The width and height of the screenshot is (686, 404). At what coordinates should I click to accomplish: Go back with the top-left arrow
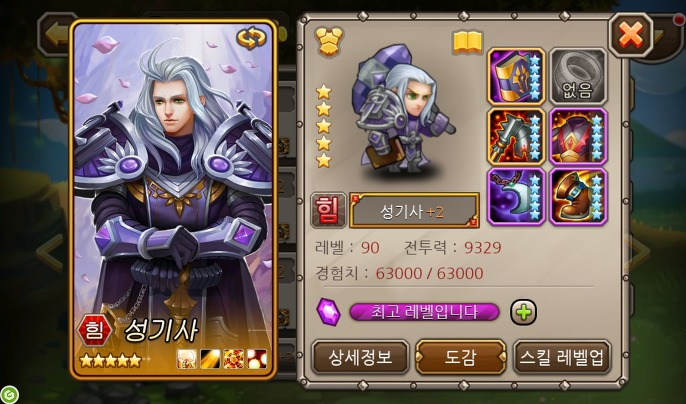point(55,35)
